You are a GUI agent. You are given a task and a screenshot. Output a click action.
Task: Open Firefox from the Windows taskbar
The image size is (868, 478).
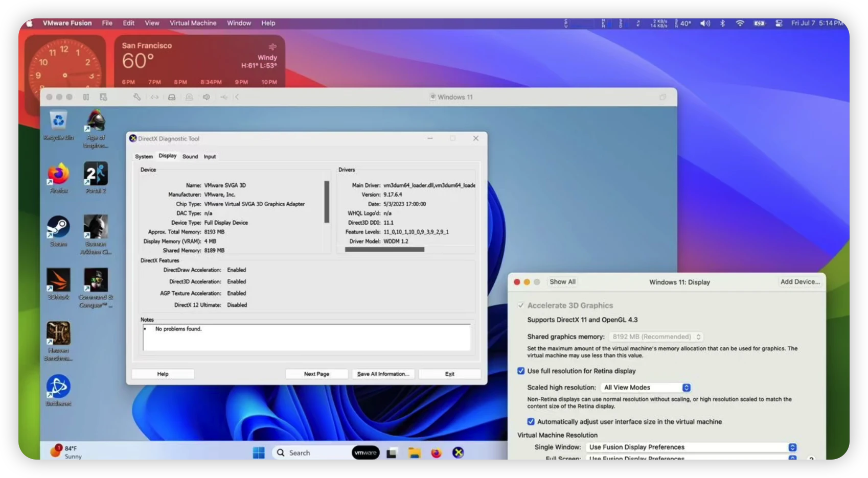[x=437, y=452]
